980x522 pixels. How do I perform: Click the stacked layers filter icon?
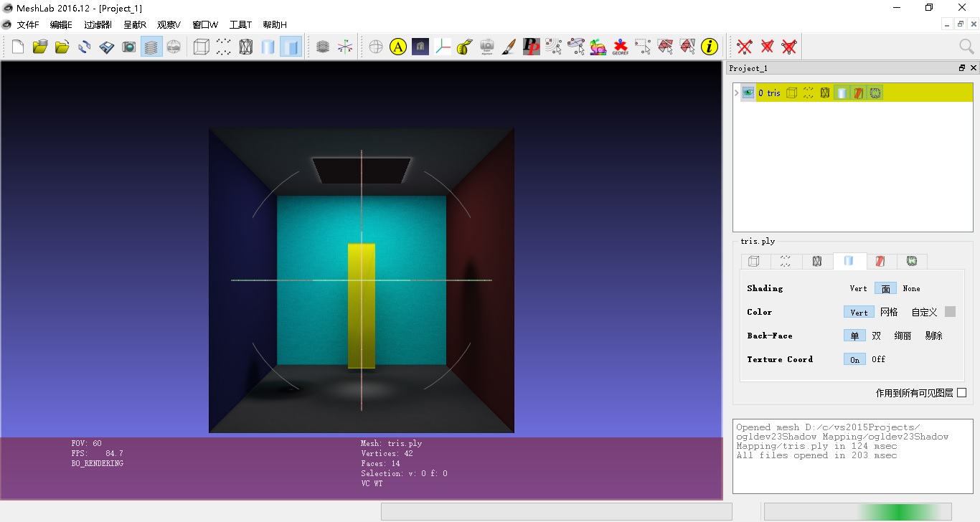323,47
